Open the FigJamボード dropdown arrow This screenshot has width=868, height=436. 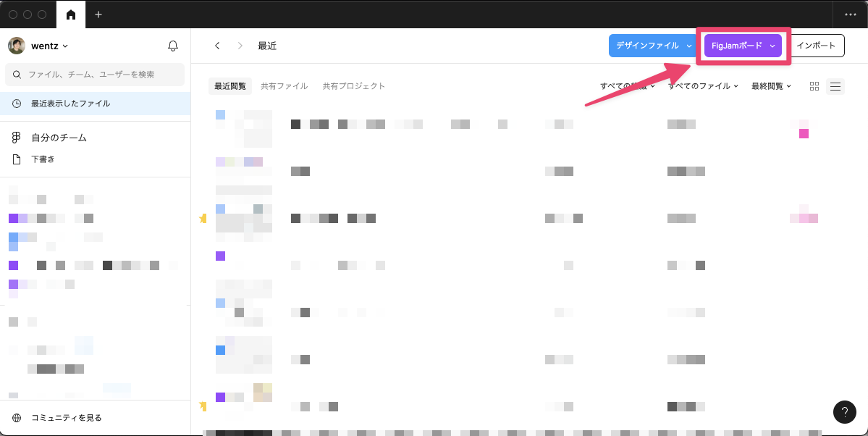(x=772, y=46)
